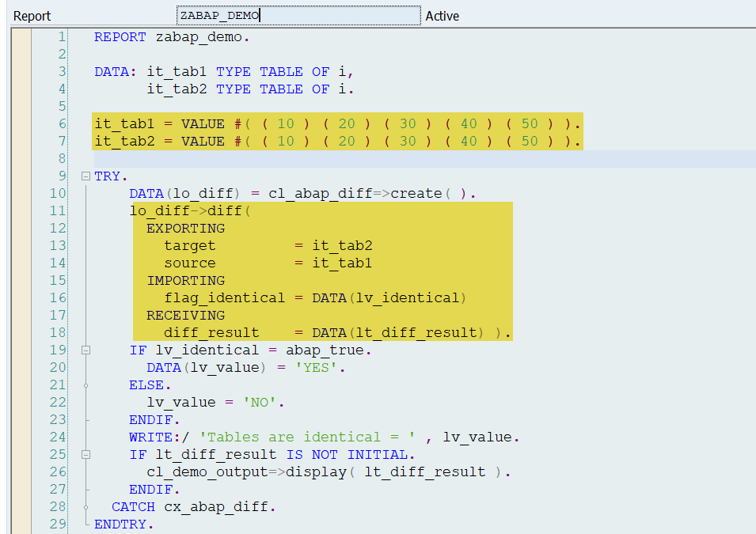
Task: Collapse the IF lt_diff_result fold marker
Action: tap(85, 455)
